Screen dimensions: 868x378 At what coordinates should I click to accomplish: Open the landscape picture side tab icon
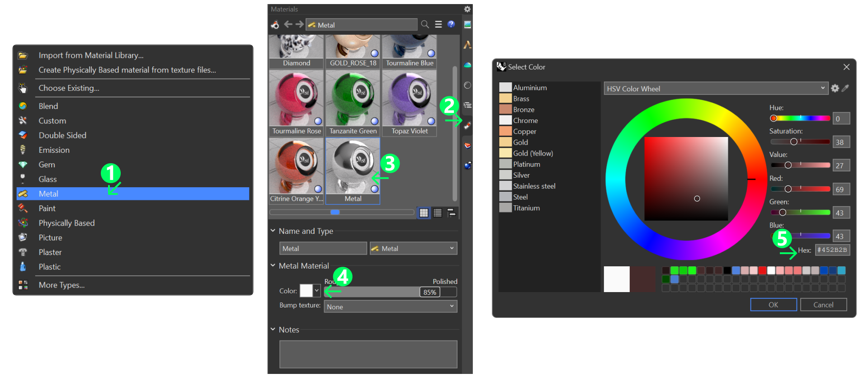point(467,24)
